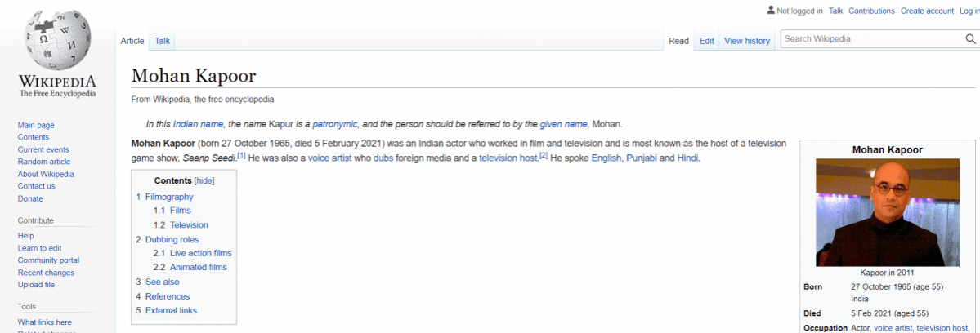The image size is (980, 333).
Task: Visit the Community portal link
Action: [x=48, y=260]
